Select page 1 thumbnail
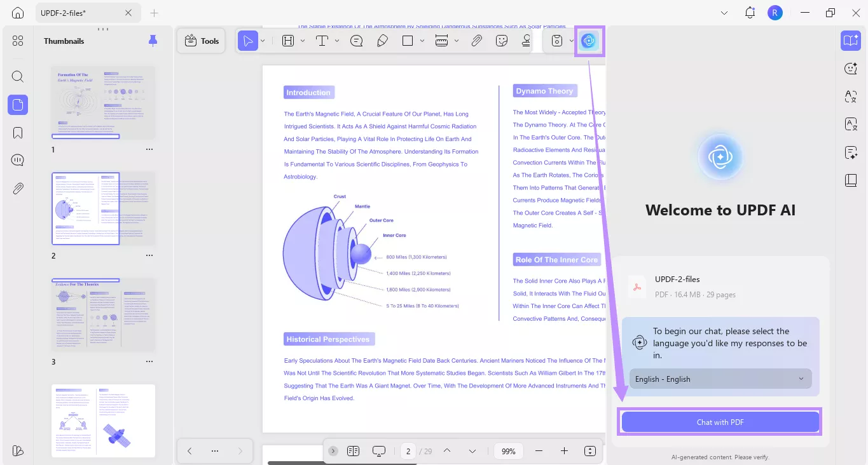Image resolution: width=868 pixels, height=465 pixels. tap(103, 102)
